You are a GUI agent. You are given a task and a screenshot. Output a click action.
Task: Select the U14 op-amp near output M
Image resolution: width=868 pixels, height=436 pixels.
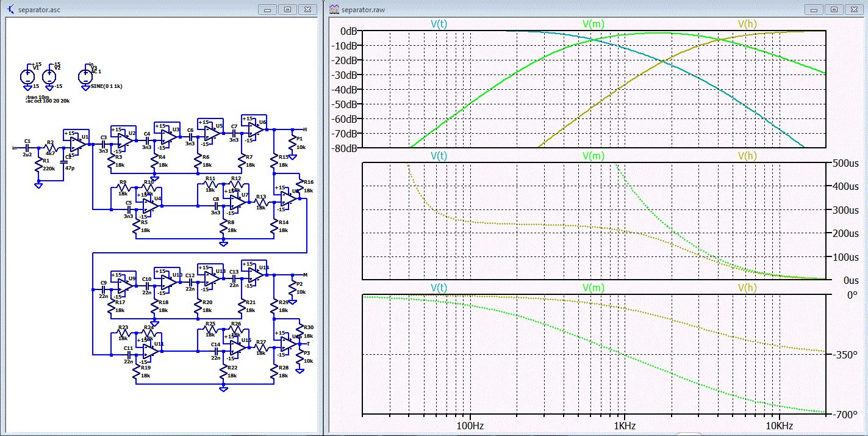click(254, 275)
